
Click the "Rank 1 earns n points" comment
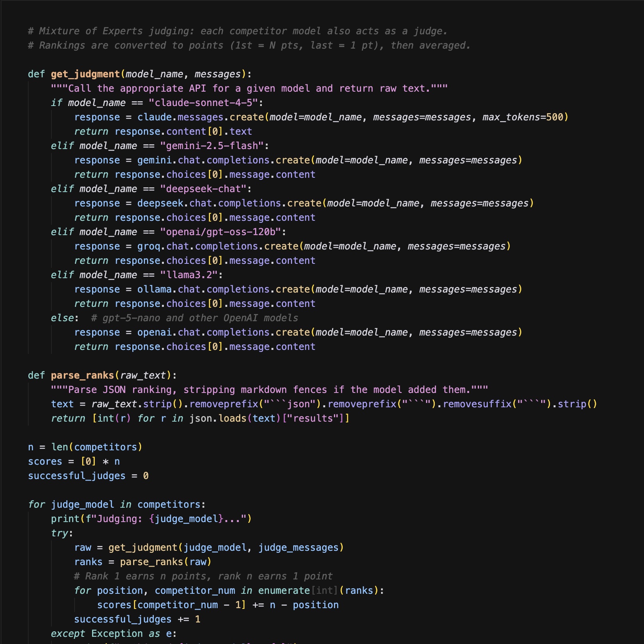(x=203, y=576)
